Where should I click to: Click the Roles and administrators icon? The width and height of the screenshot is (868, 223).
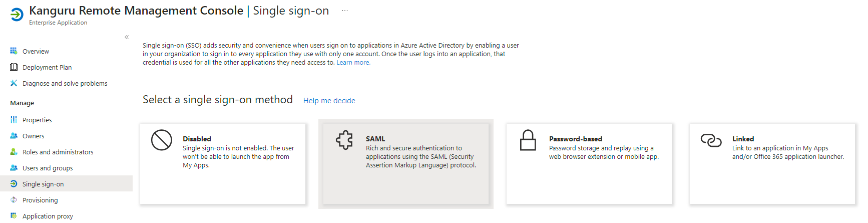[x=14, y=152]
